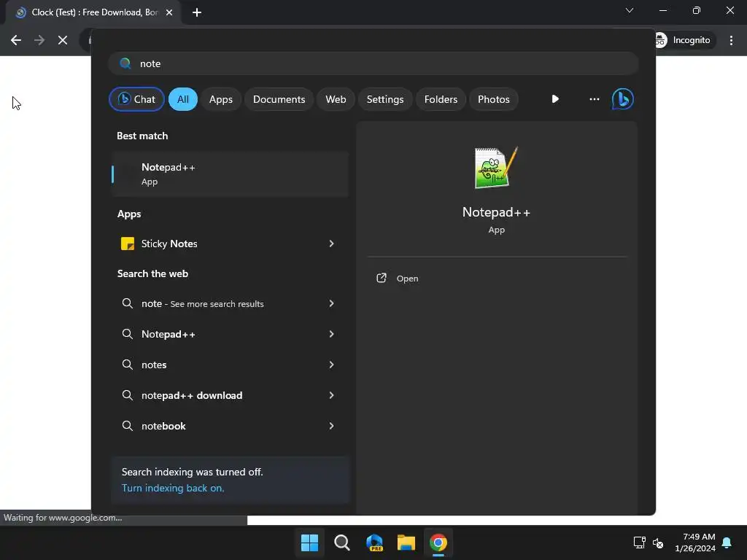Screen dimensions: 747x560
Task: Select the Notepad++ best match result
Action: (x=230, y=174)
